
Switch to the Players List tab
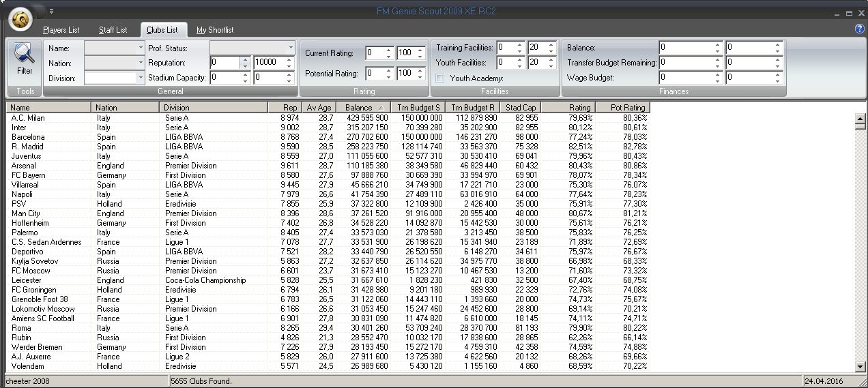61,30
